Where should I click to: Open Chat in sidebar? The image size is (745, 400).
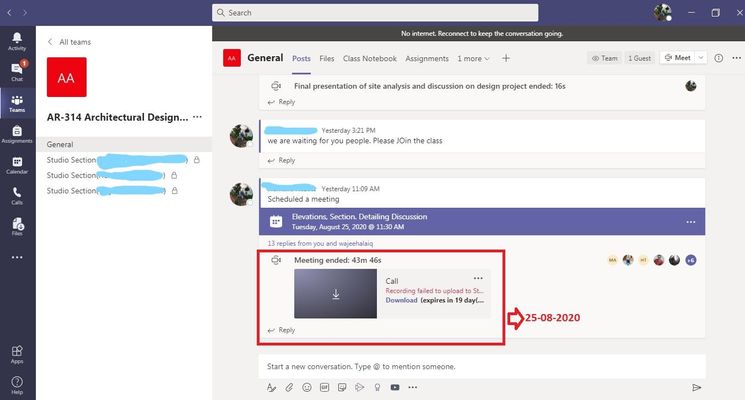(17, 72)
